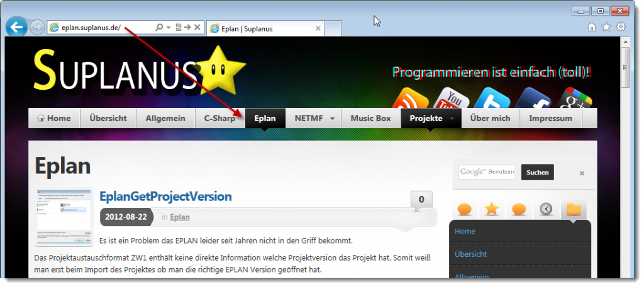
Task: Open Internet Explorer settings gear icon
Action: tap(621, 27)
